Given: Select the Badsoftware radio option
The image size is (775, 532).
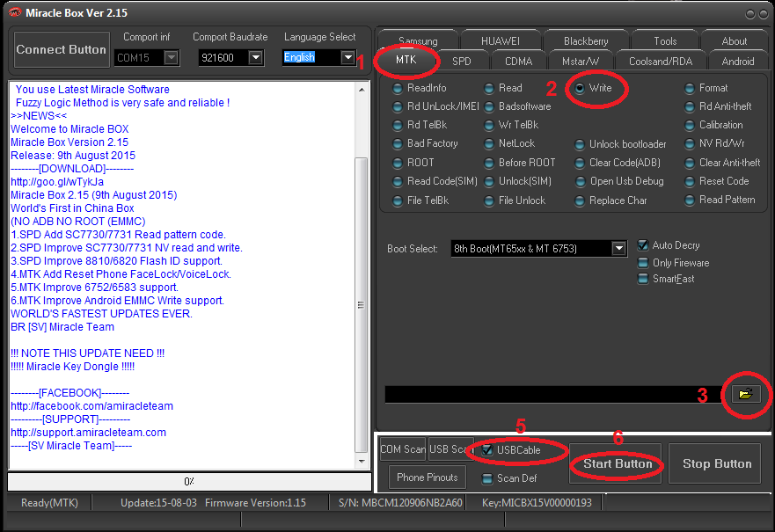Looking at the screenshot, I should coord(517,106).
